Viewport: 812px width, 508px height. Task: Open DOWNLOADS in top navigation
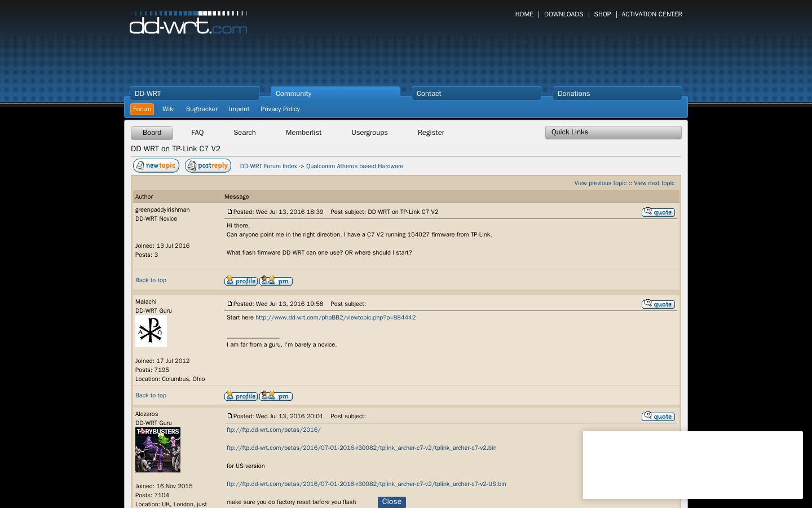(564, 14)
